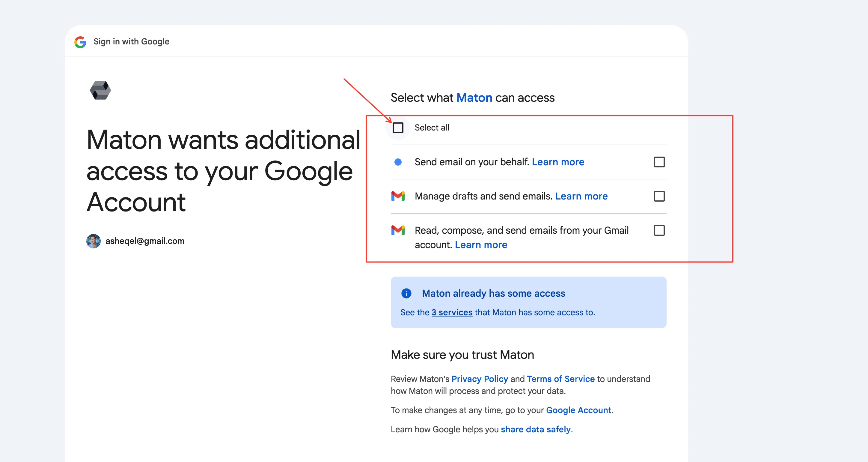Click the asheqel@gmail.com profile avatar
Image resolution: width=868 pixels, height=462 pixels.
(94, 241)
